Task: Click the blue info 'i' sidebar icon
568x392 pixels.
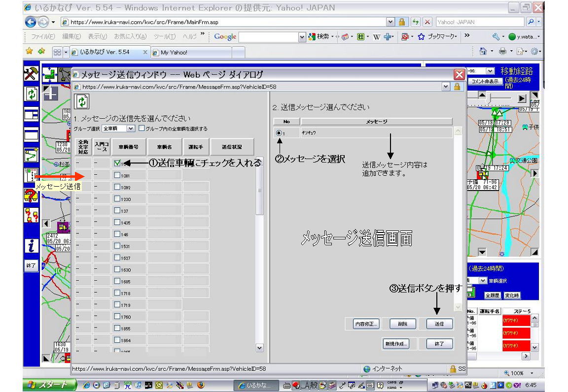Action: [31, 245]
